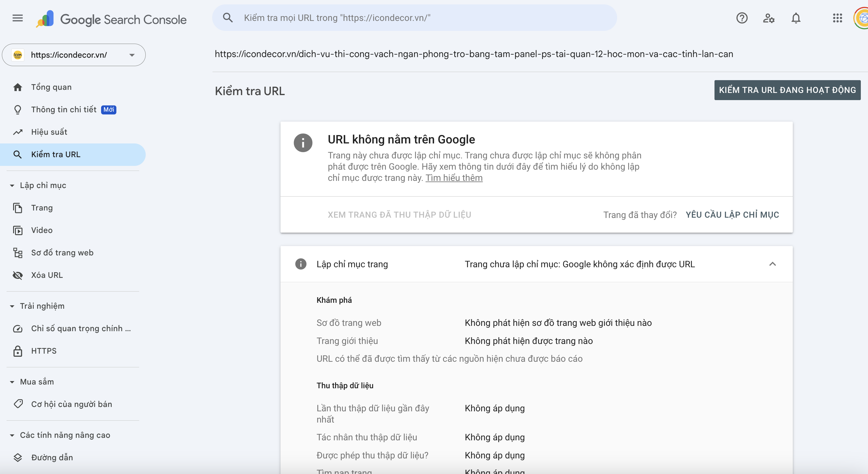Click 'Không phát hiện sơ đồ trang web giới thiệu nào'
The width and height of the screenshot is (868, 474).
click(x=558, y=323)
